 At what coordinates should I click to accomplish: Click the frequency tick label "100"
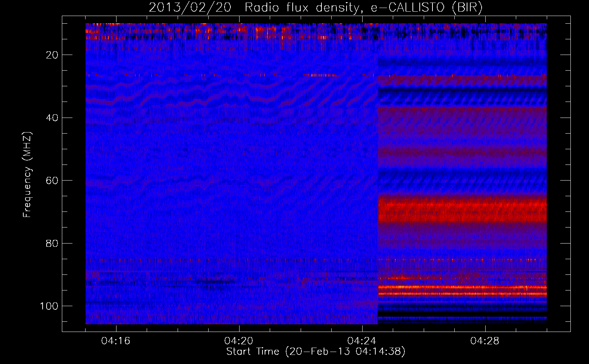pos(49,306)
